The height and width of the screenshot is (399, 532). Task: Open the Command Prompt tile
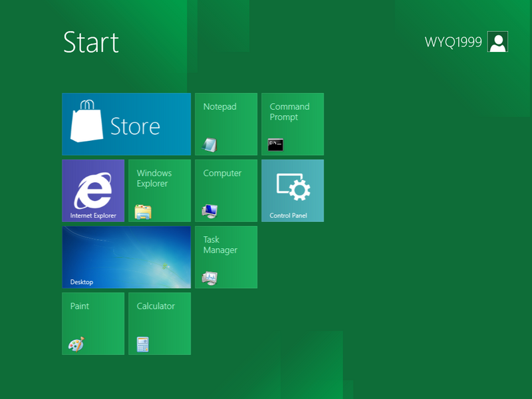tap(293, 124)
